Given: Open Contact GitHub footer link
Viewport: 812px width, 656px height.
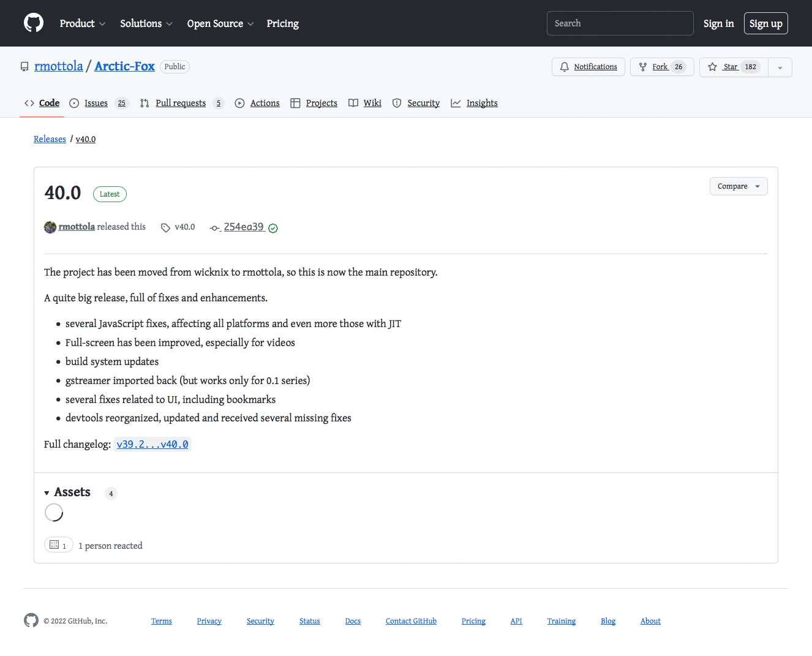Looking at the screenshot, I should pyautogui.click(x=411, y=621).
